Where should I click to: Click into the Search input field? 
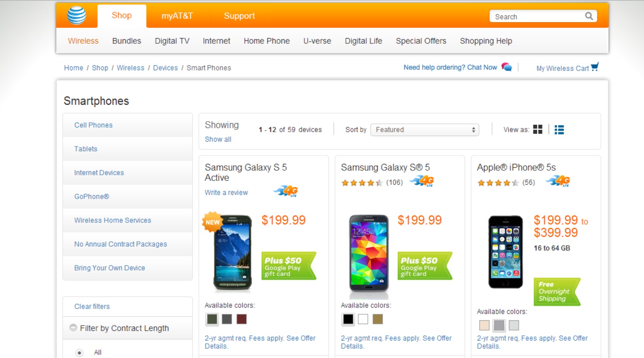point(537,17)
